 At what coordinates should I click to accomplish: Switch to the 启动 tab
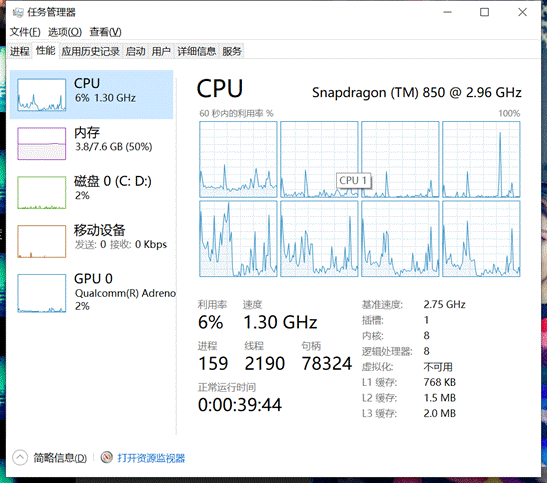tap(135, 51)
